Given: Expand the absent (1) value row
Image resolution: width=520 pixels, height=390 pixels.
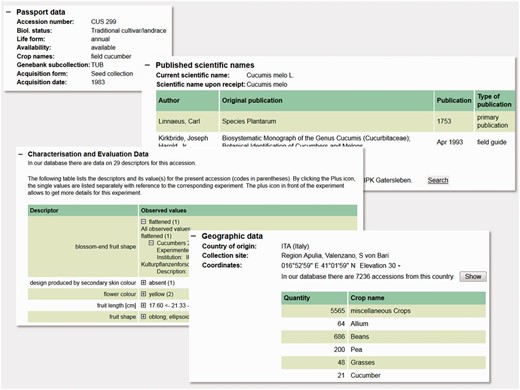Looking at the screenshot, I should [143, 283].
